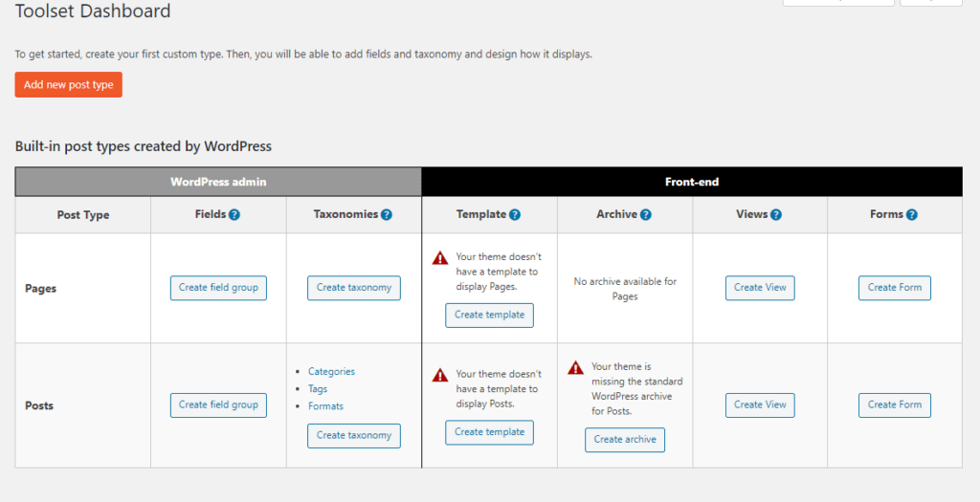Click the Forms help question mark icon

[912, 215]
